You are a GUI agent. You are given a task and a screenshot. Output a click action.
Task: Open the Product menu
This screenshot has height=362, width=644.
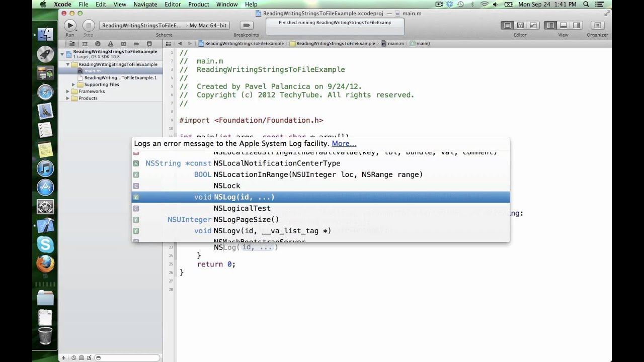click(199, 5)
